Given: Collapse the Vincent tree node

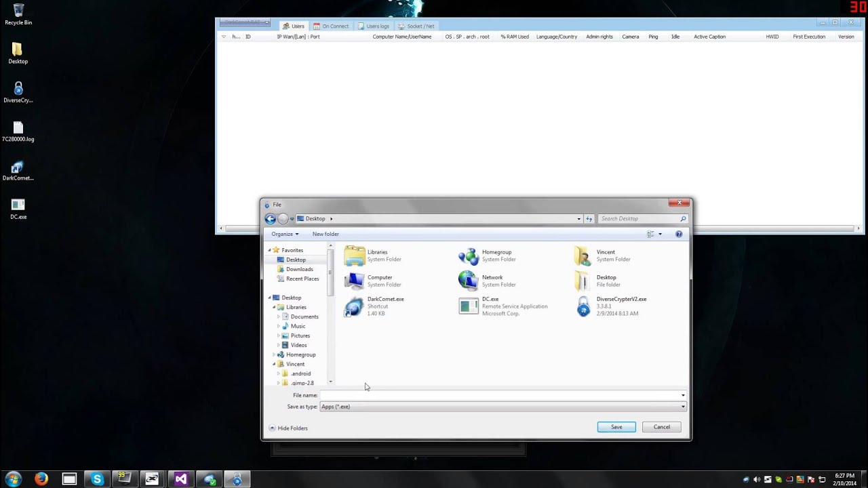Looking at the screenshot, I should pyautogui.click(x=274, y=364).
